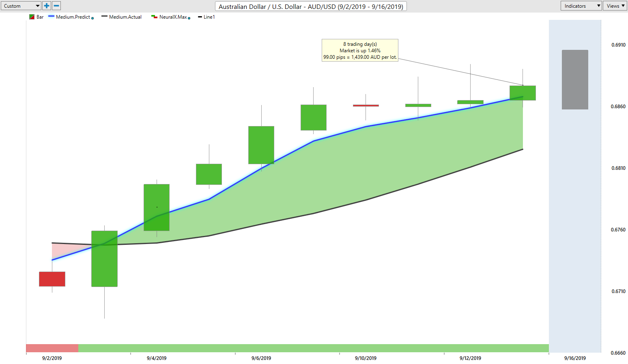Image resolution: width=628 pixels, height=364 pixels.
Task: Click the 8 trading days tooltip annotation
Action: click(360, 50)
